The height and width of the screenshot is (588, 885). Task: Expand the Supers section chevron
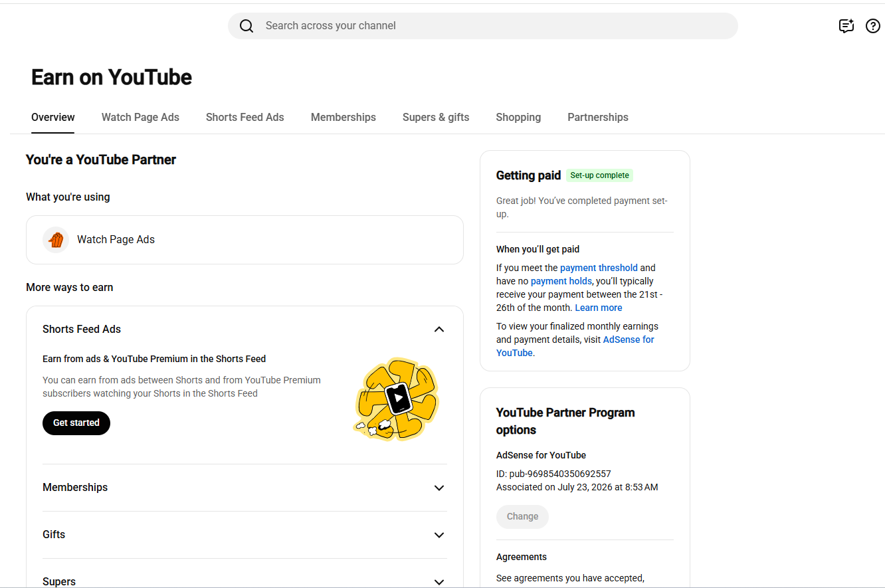[439, 582]
